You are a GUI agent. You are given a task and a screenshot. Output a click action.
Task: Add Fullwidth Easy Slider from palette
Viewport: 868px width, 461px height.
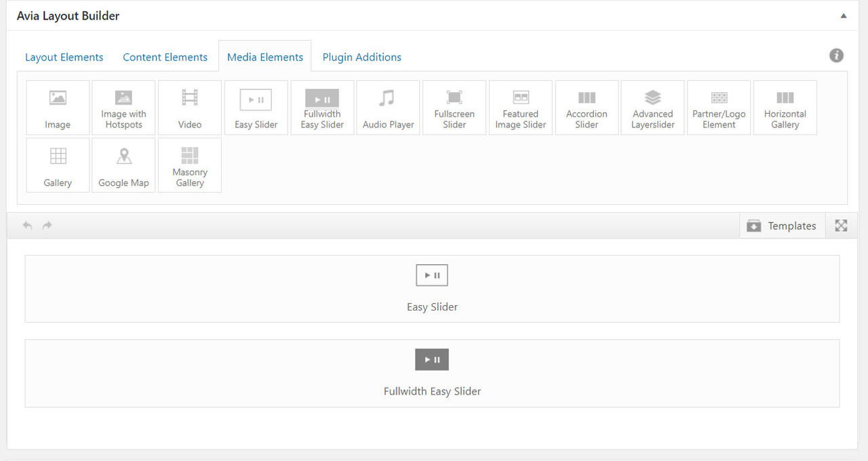click(x=322, y=108)
